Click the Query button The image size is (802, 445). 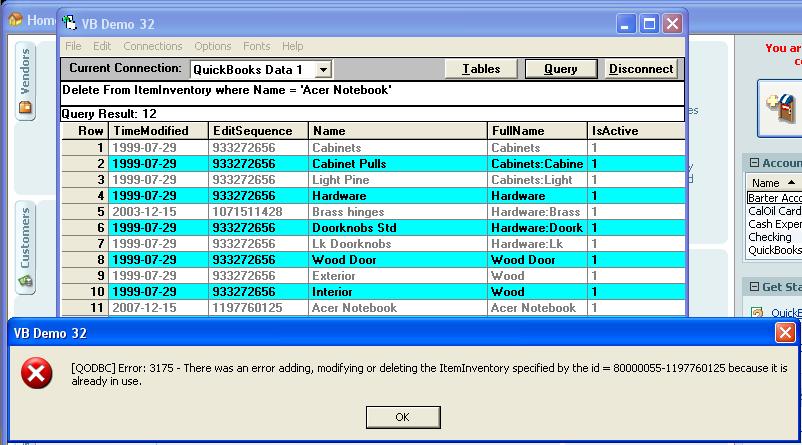(560, 69)
